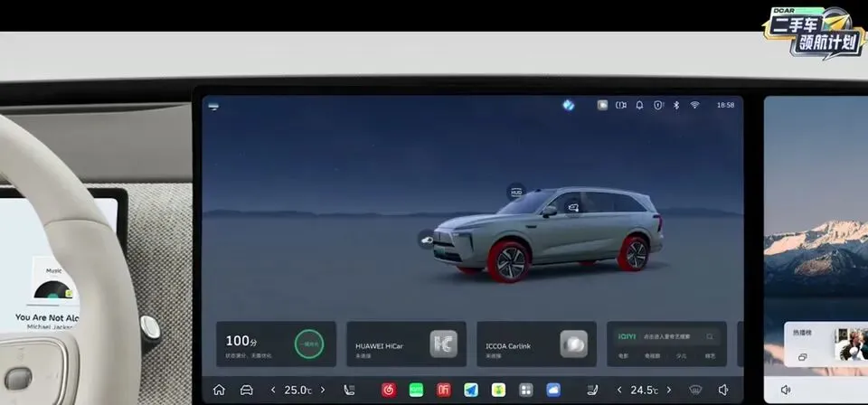Open the vehicle settings car icon
This screenshot has height=405, width=868.
(x=246, y=390)
